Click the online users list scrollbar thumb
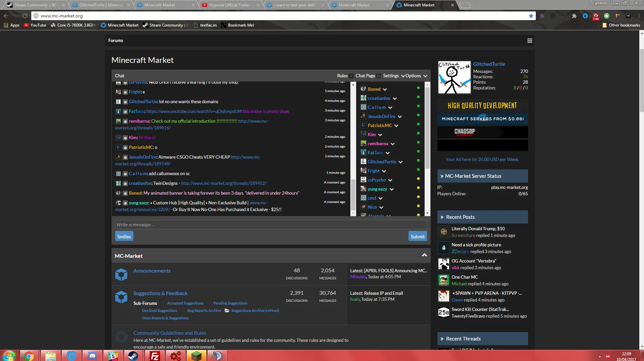Viewport: 644px width, 361px height. coord(427,128)
